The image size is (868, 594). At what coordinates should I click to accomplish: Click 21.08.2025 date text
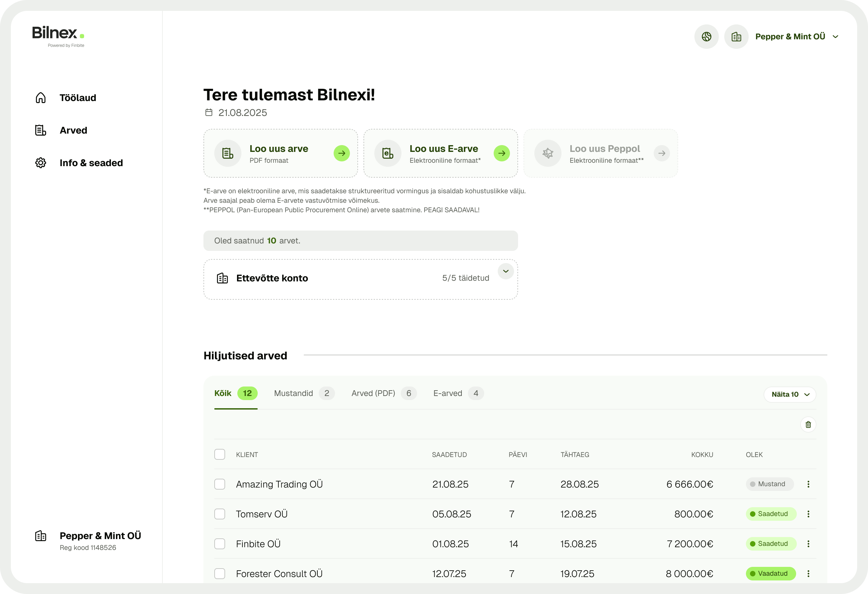click(x=242, y=113)
